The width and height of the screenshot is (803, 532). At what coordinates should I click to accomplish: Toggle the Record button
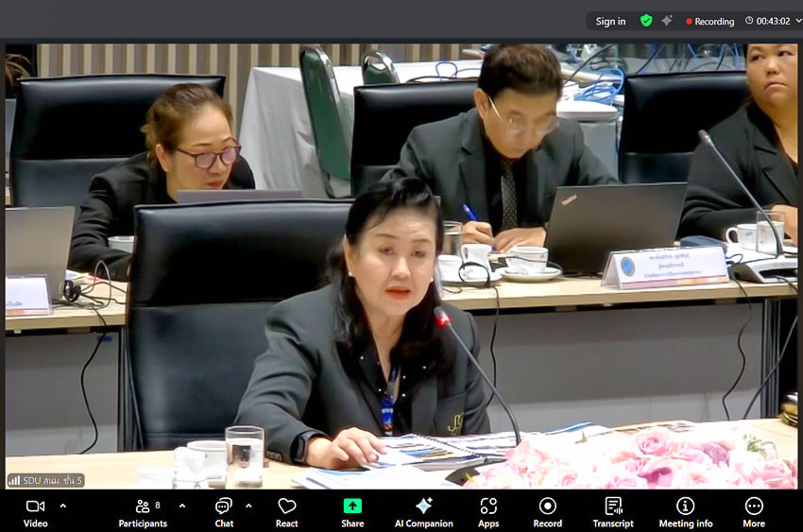(548, 511)
